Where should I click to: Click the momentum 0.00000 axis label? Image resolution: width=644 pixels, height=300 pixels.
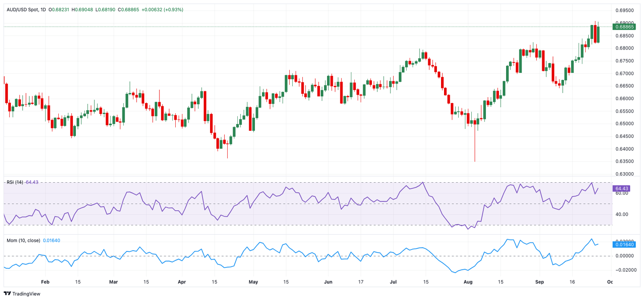pos(624,256)
